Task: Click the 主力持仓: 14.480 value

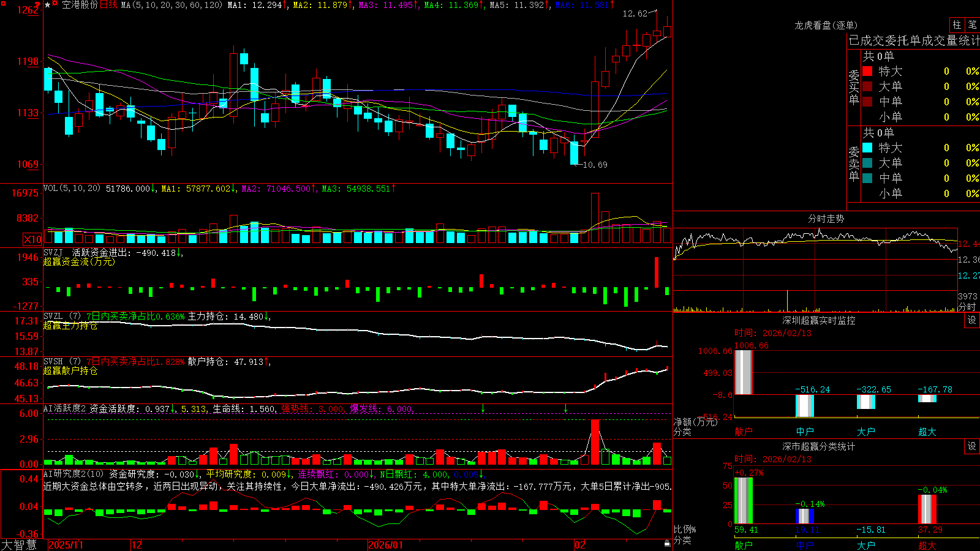Action: [225, 317]
